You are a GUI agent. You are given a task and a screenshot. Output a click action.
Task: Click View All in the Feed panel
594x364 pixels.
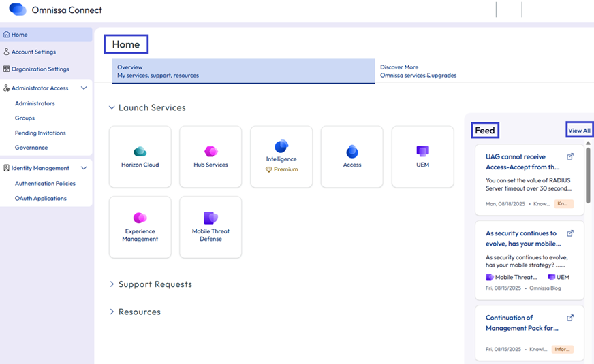(579, 130)
